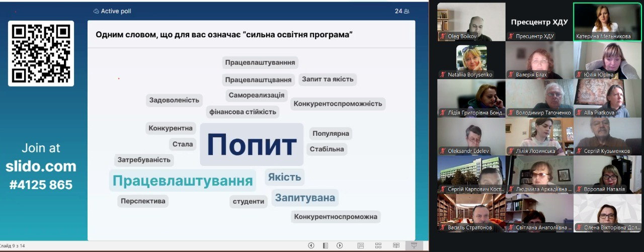Switch to Reading view icon

396,245
